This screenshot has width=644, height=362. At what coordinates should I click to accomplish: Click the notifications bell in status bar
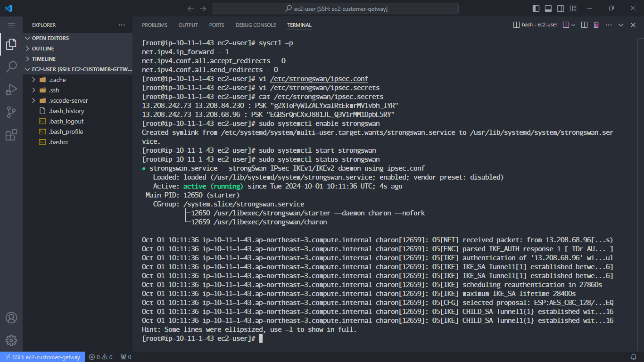[x=634, y=357]
